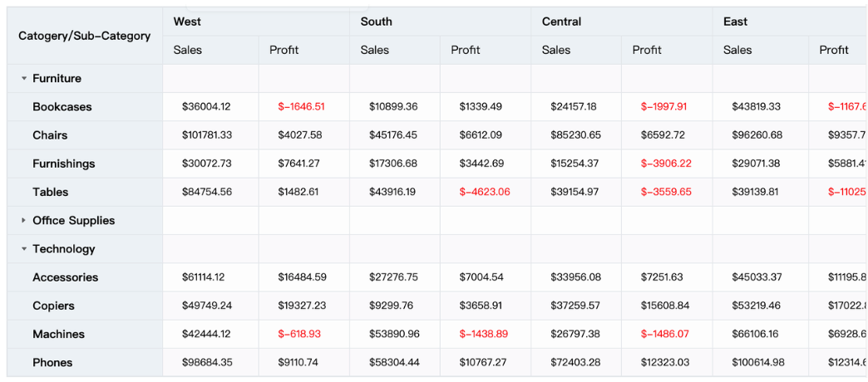Click Phones East sales cell $100614.98
The height and width of the screenshot is (382, 868).
coord(758,362)
